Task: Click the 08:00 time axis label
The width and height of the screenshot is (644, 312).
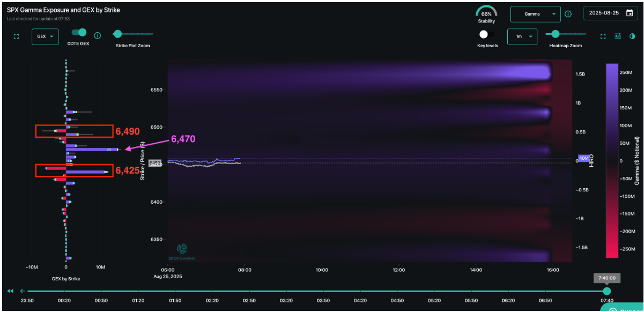Action: (245, 270)
